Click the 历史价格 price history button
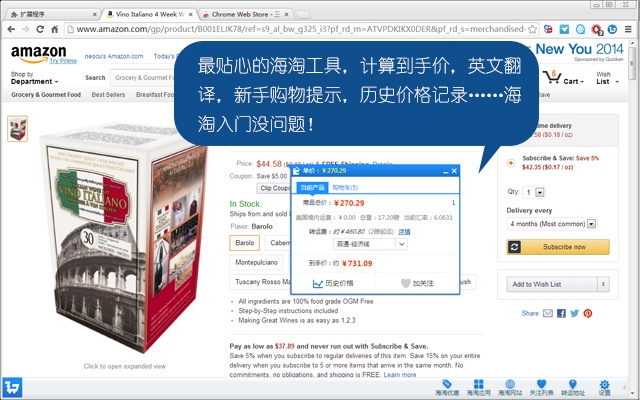 [x=333, y=283]
